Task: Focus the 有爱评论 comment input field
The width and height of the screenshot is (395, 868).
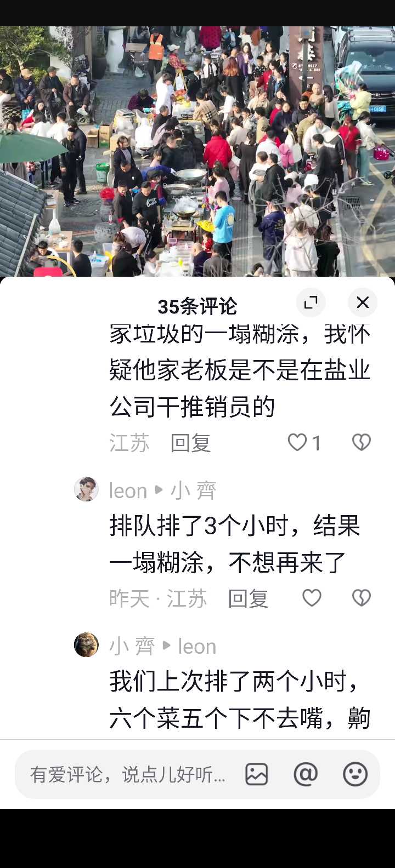Action: click(x=128, y=774)
